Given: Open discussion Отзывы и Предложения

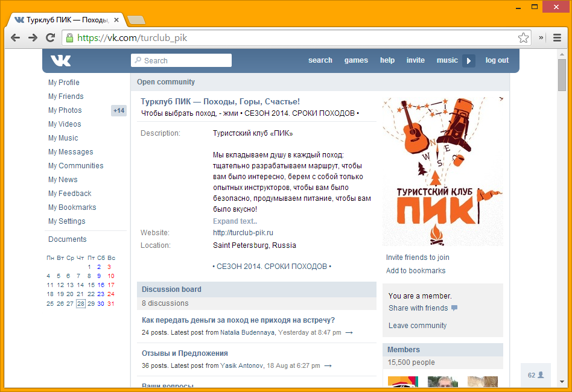Looking at the screenshot, I should coord(185,353).
